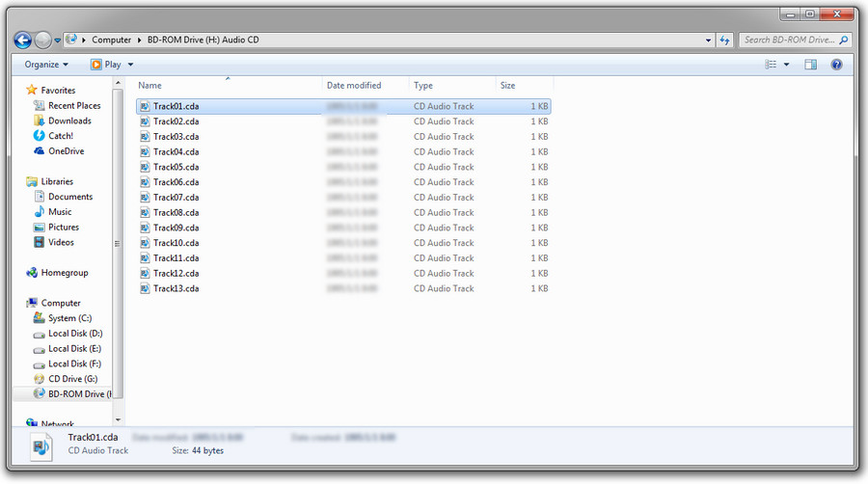Sort by the Date modified column
This screenshot has height=484, width=868.
click(x=354, y=86)
